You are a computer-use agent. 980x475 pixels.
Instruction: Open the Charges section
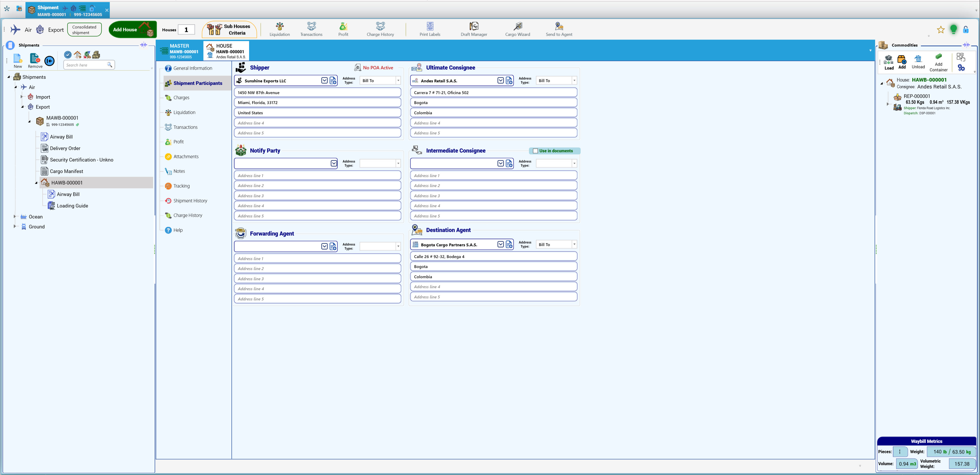[181, 98]
